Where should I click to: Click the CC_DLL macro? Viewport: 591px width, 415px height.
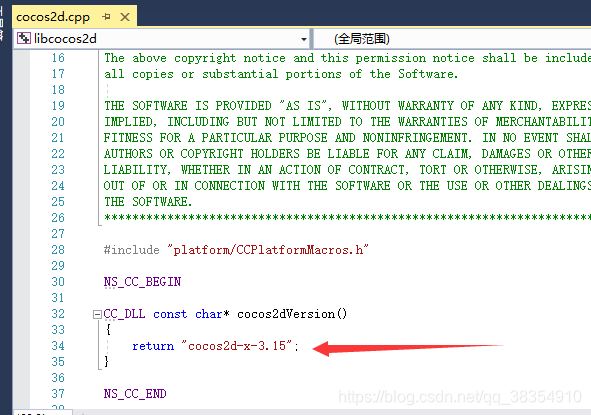point(124,314)
